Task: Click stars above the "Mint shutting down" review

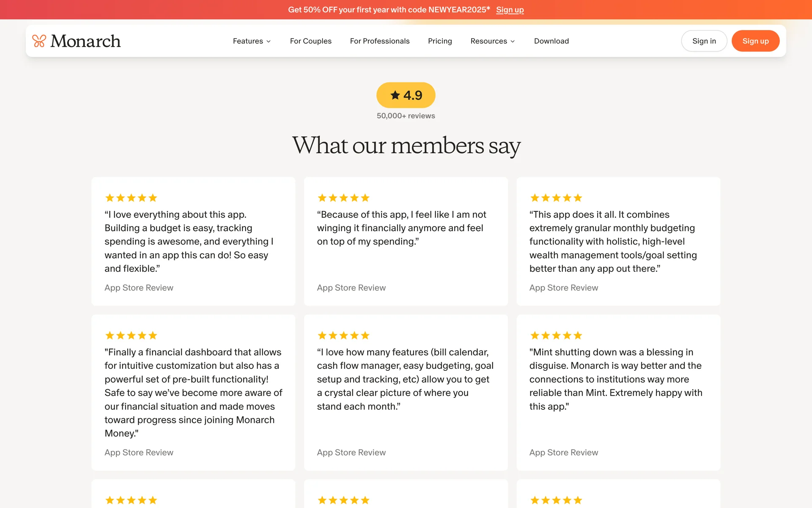Action: click(556, 335)
